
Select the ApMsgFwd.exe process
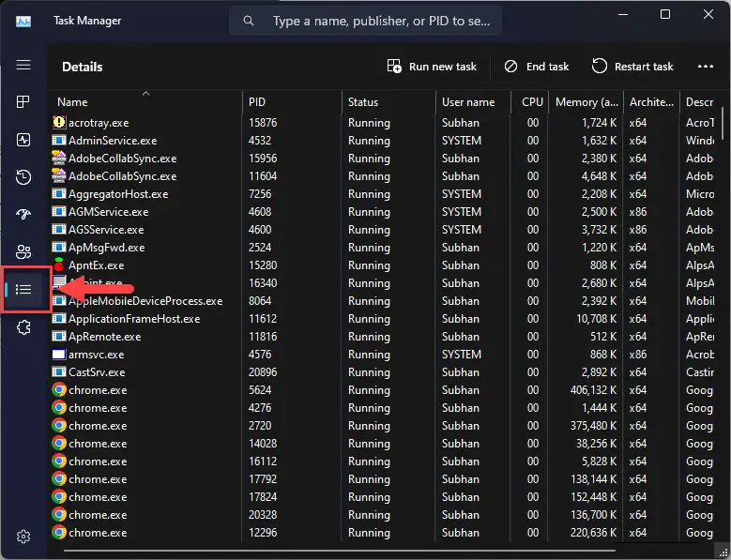(x=384, y=247)
